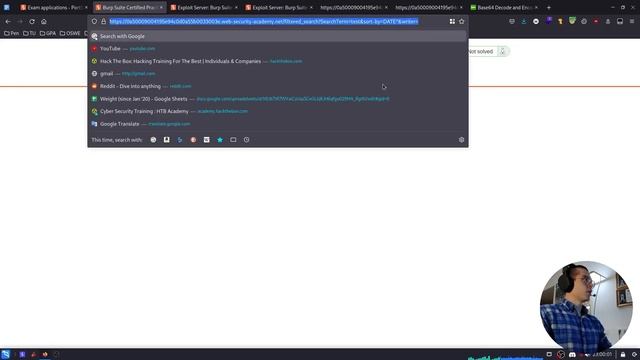Image resolution: width=640 pixels, height=360 pixels.
Task: Open search settings gear in dropdown
Action: pyautogui.click(x=462, y=140)
